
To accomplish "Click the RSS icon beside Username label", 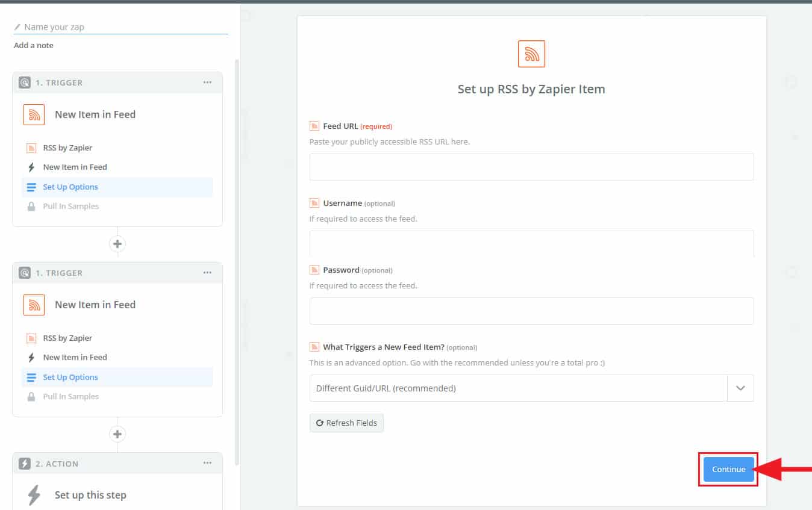I will point(314,203).
